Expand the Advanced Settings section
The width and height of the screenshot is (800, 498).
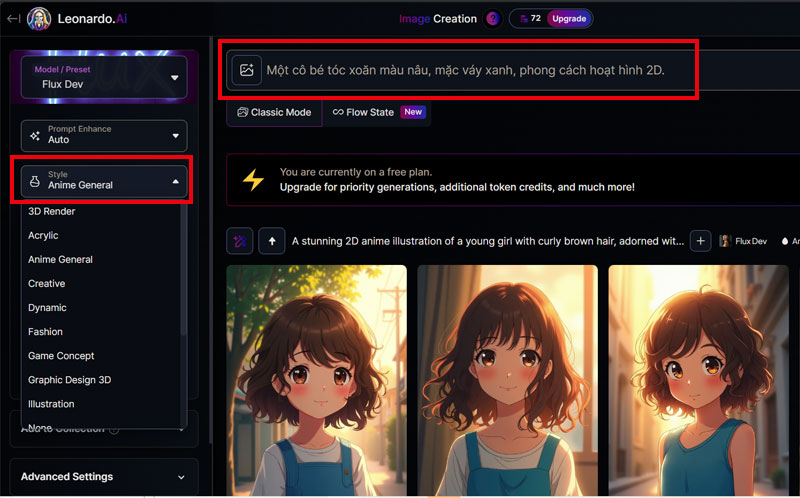(x=104, y=477)
